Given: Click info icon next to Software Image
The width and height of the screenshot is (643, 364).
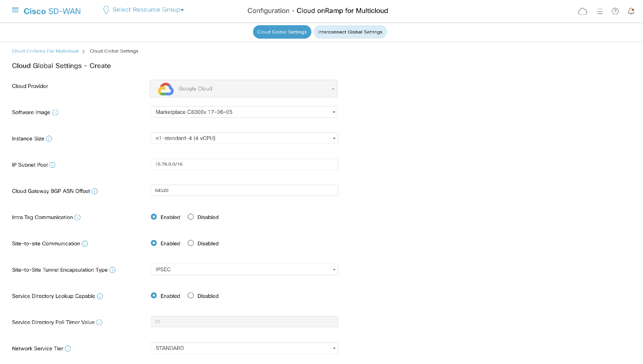Looking at the screenshot, I should [x=55, y=113].
